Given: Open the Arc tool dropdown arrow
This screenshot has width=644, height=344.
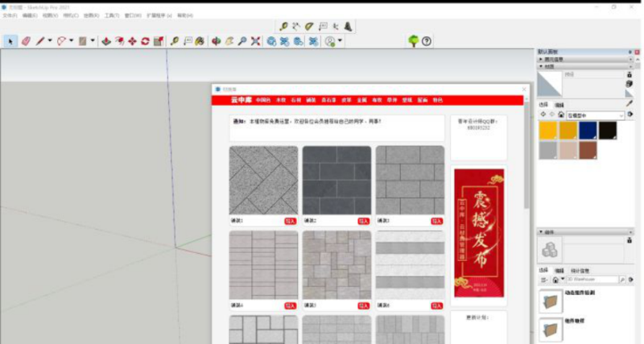Looking at the screenshot, I should 71,41.
